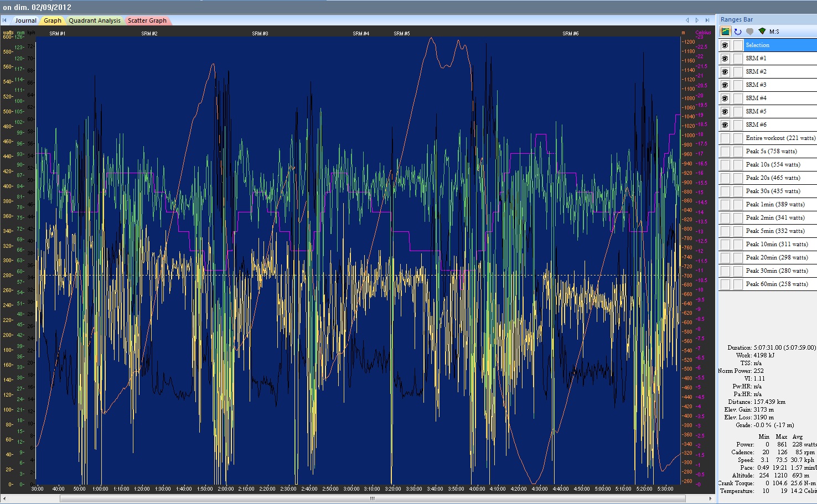Tick the checkbox beside the SRM #1 eye icon
Image resolution: width=817 pixels, height=504 pixels.
738,59
